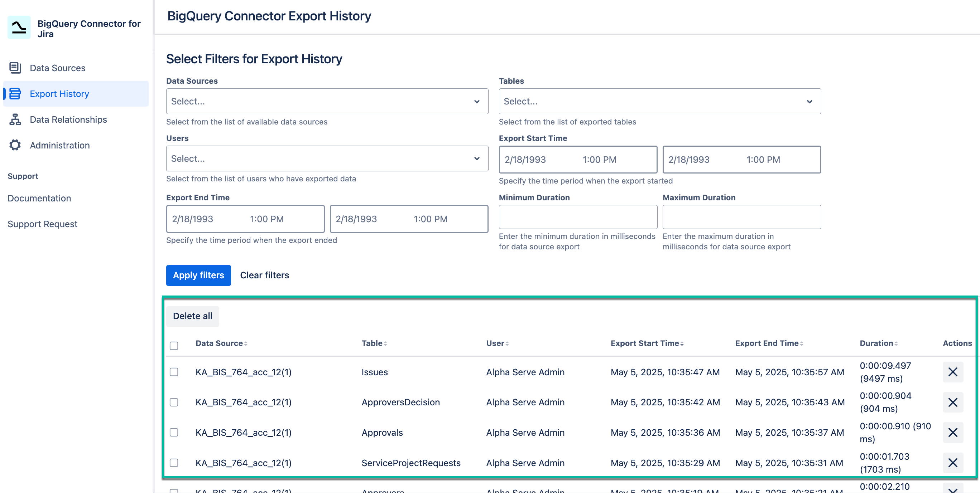Check the checkbox for the ApproversDecision row
This screenshot has width=980, height=493.
tap(174, 402)
